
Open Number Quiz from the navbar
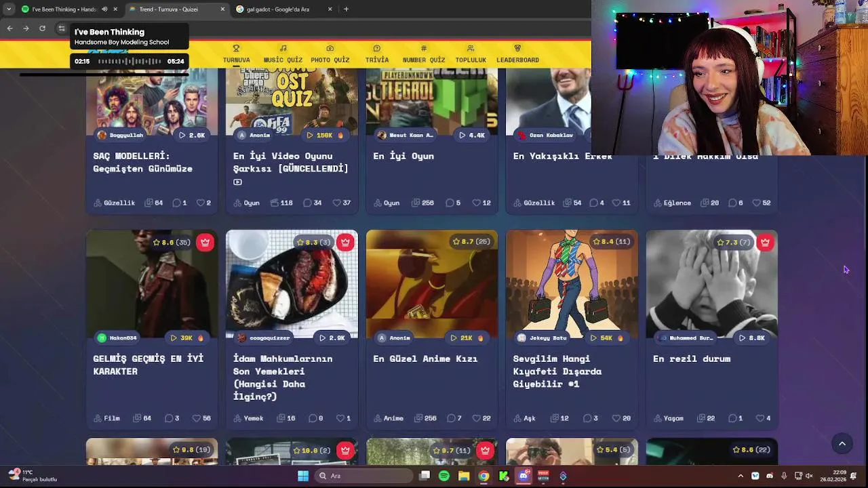click(x=424, y=54)
